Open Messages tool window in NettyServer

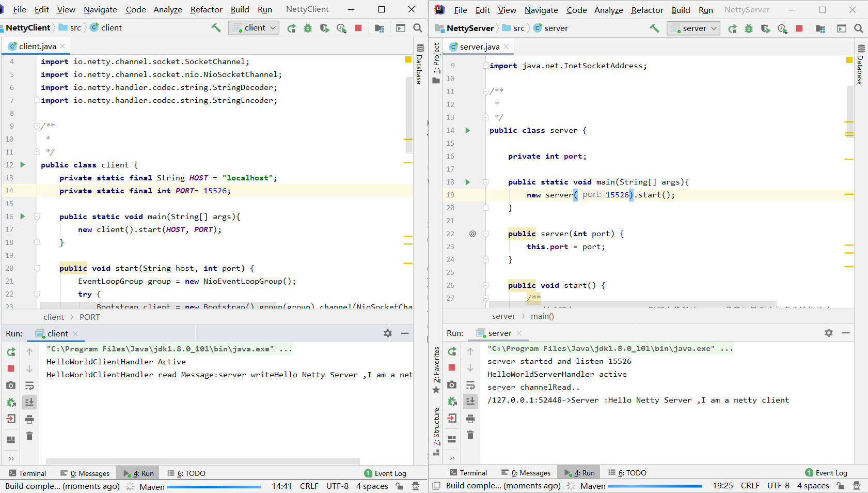pos(526,473)
